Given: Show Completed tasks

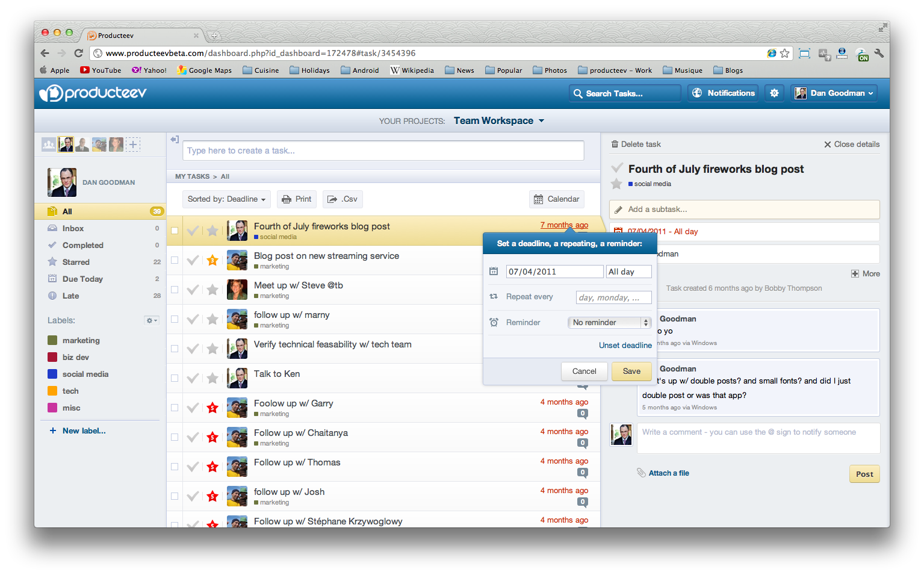Looking at the screenshot, I should click(100, 246).
